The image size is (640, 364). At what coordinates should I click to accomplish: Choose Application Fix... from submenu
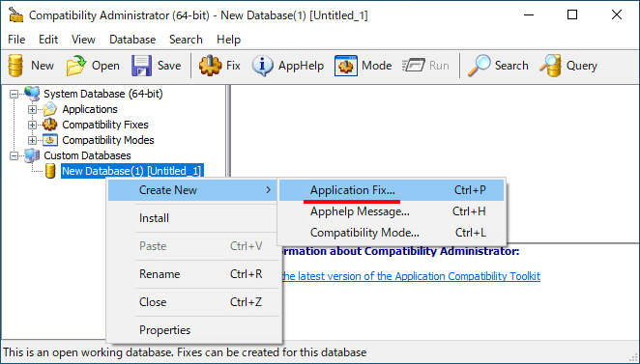[392, 190]
